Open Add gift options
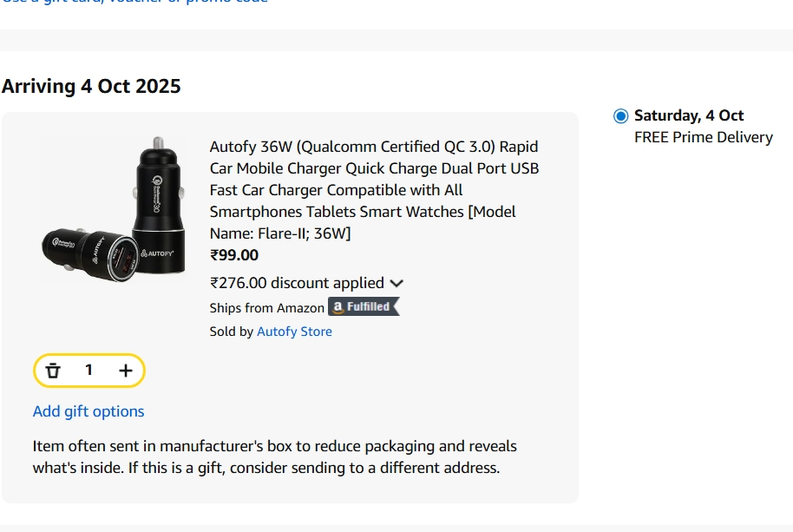793x532 pixels. tap(88, 410)
